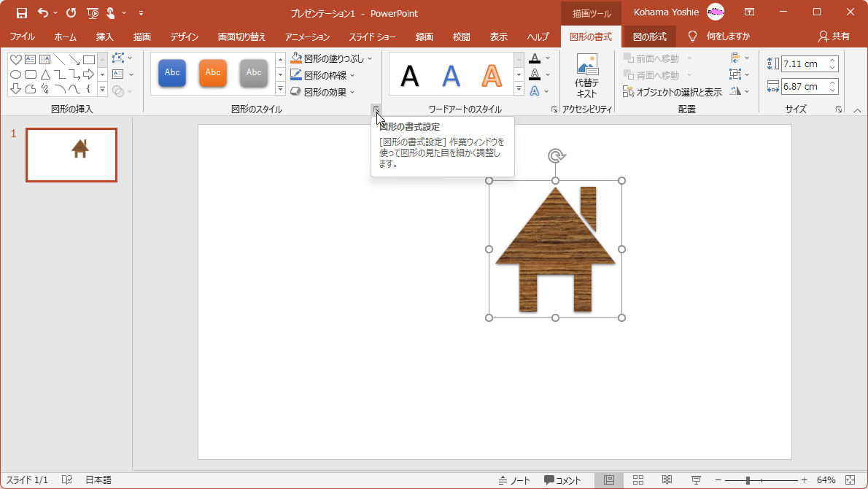Viewport: 868px width, 489px height.
Task: Click the Save icon in quick access toolbar
Action: pyautogui.click(x=22, y=13)
